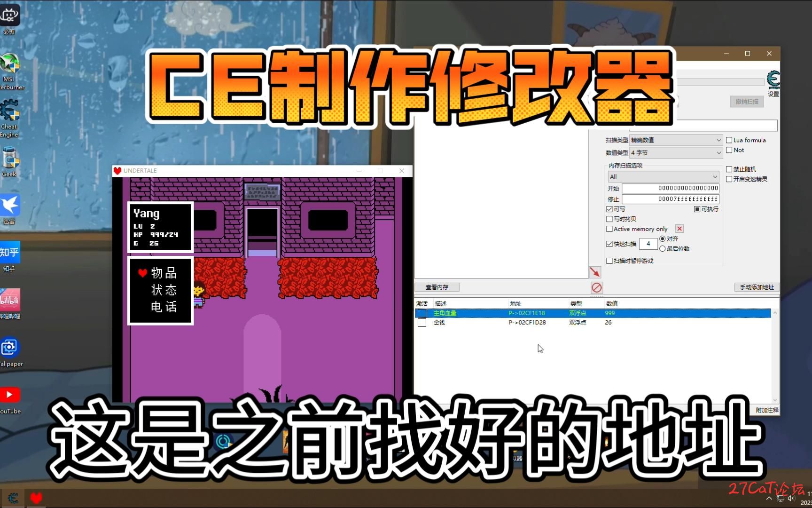812x508 pixels.
Task: Click the red clear address list icon
Action: [x=596, y=287]
